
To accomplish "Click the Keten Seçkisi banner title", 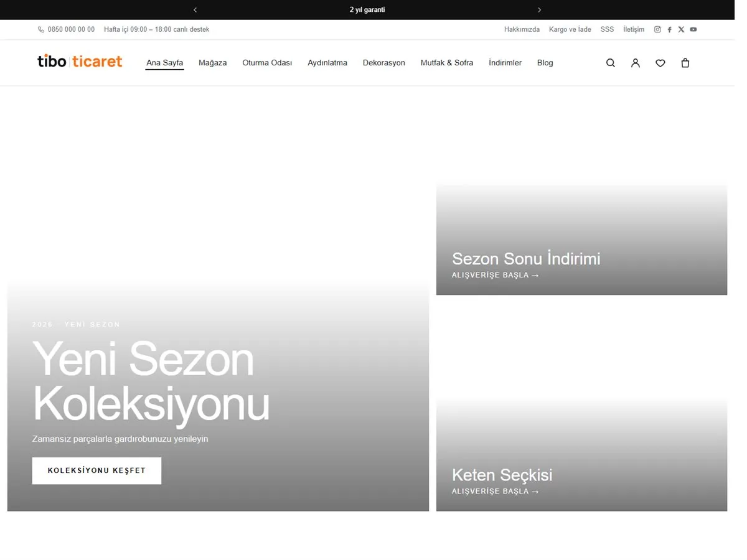I will point(502,475).
